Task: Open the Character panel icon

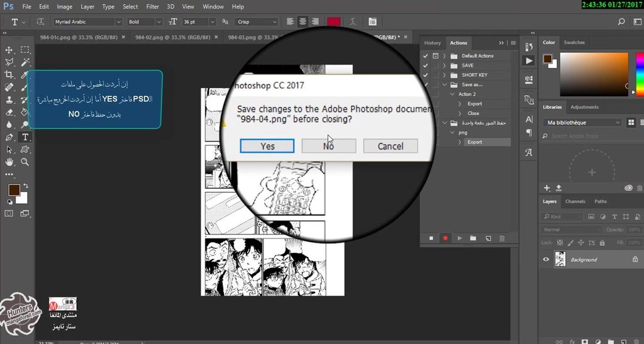Action: [x=529, y=119]
